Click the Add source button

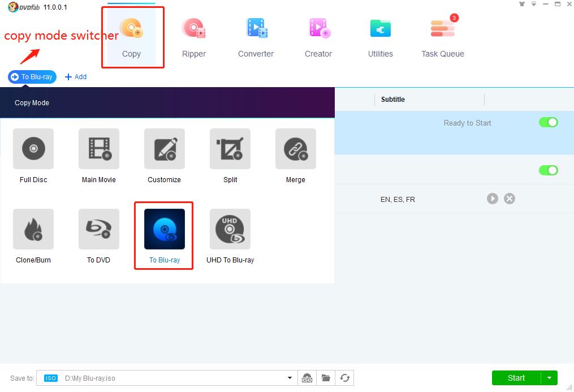[76, 77]
